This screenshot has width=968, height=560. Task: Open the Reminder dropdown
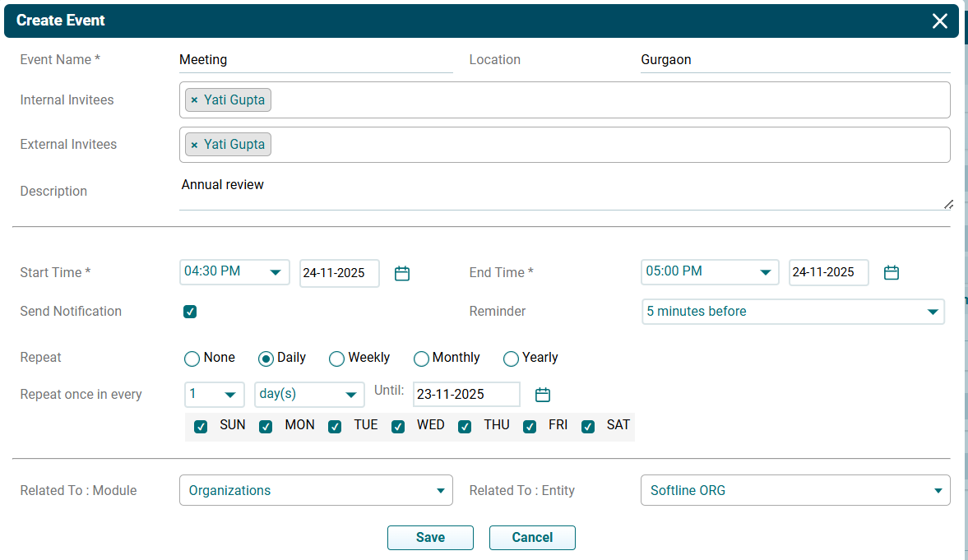click(793, 312)
